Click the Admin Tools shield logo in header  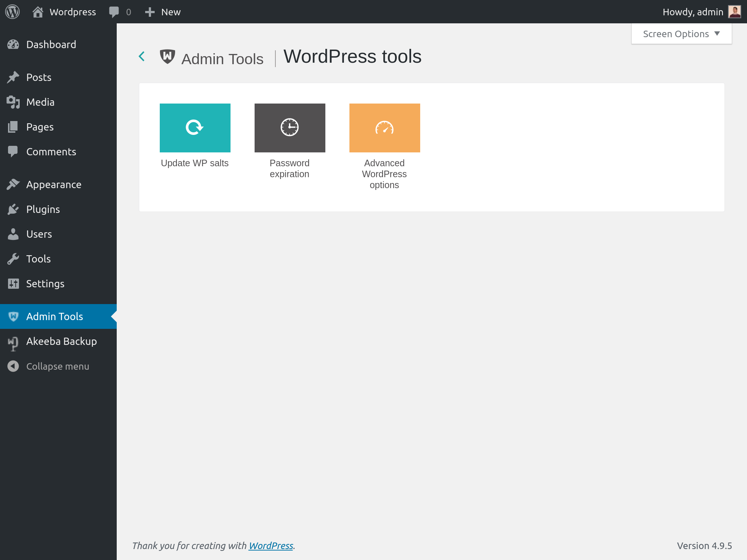[x=167, y=57]
